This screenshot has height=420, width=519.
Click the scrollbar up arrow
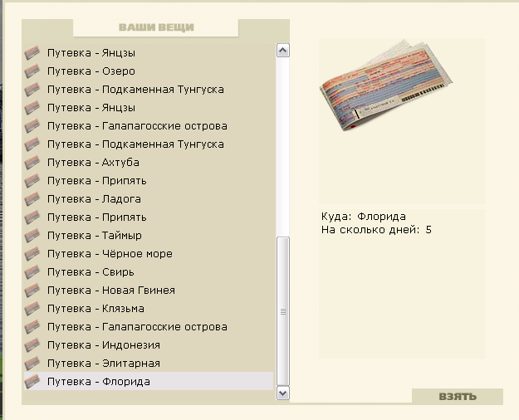pos(282,51)
